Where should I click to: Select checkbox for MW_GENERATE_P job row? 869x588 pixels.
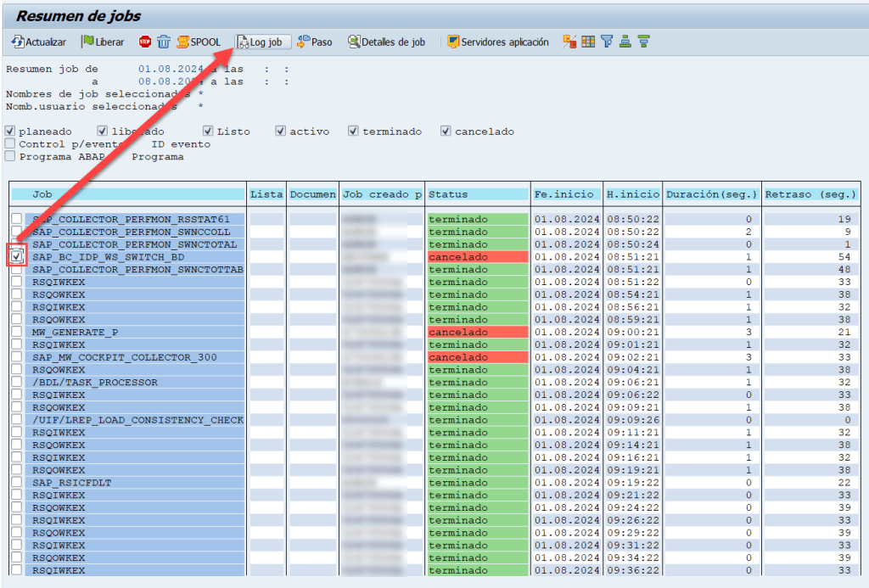click(17, 332)
